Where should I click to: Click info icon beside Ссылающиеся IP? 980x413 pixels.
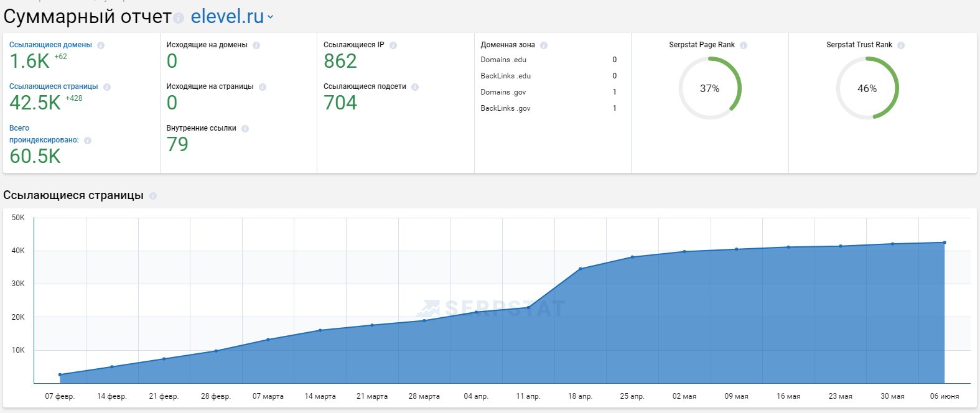point(393,45)
